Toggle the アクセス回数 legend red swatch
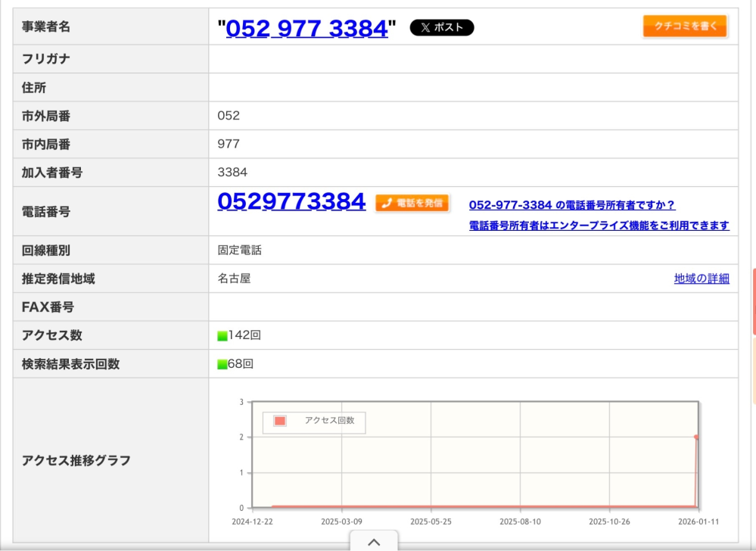The height and width of the screenshot is (551, 756). tap(280, 421)
